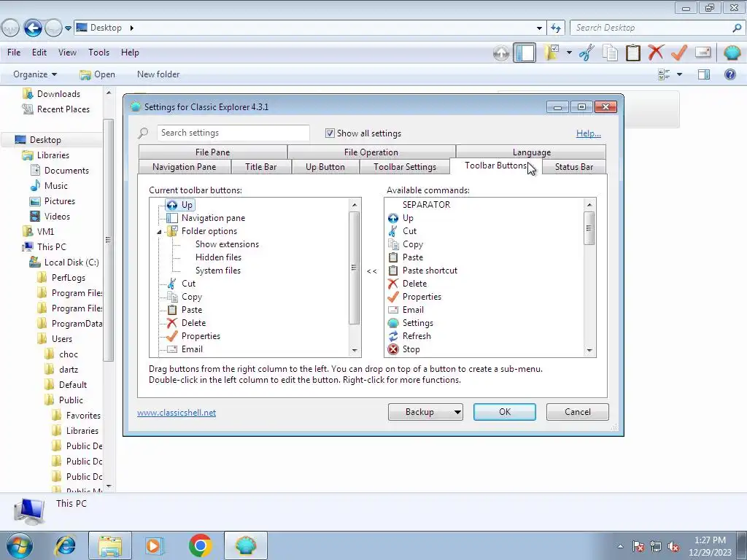The height and width of the screenshot is (560, 747).
Task: Click the Explorer Back navigation arrow
Action: point(32,28)
